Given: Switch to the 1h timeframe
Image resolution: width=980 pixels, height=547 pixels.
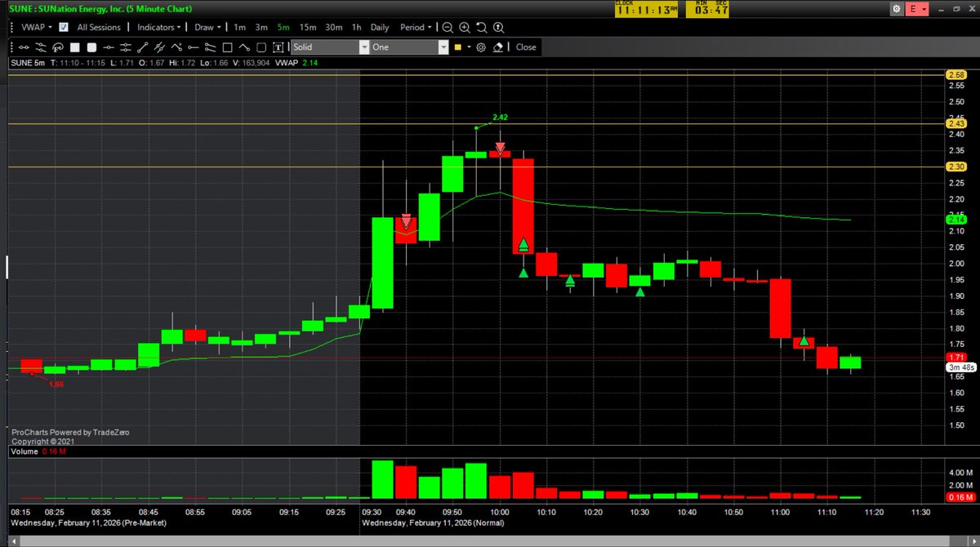Looking at the screenshot, I should point(356,27).
